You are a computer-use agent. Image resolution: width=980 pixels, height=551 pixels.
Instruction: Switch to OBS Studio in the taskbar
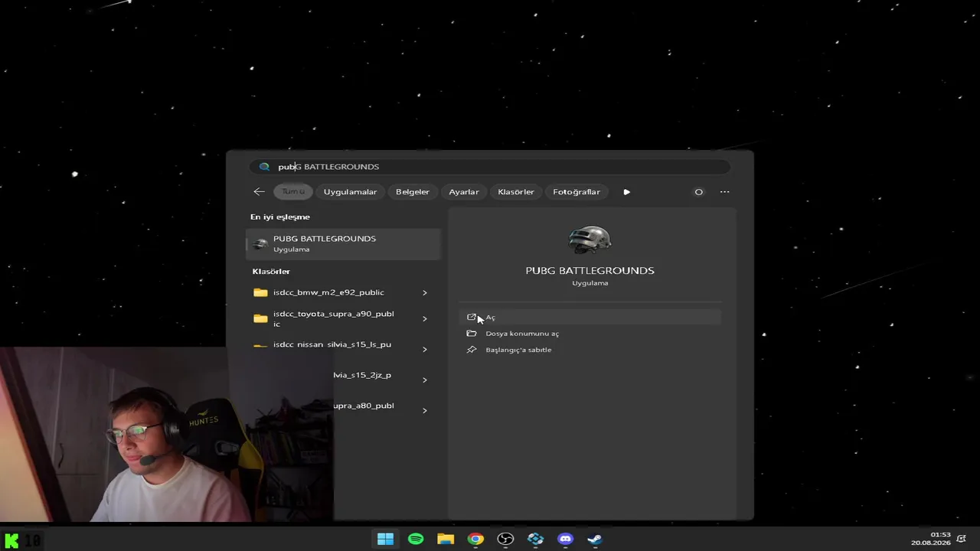505,539
